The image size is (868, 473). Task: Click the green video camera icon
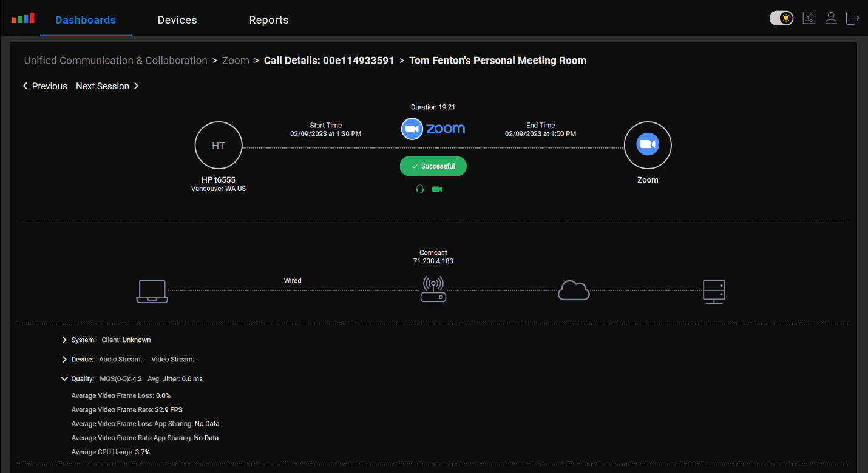pyautogui.click(x=437, y=189)
